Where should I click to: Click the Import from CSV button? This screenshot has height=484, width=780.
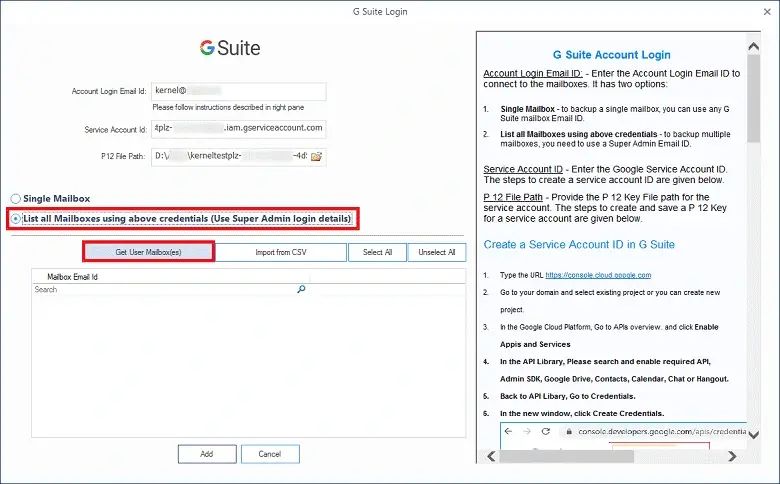(281, 252)
